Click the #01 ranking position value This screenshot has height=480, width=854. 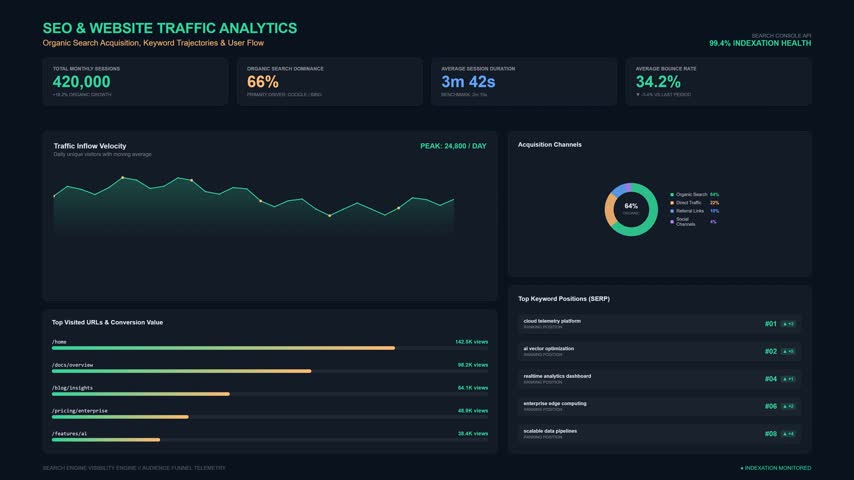tap(771, 324)
